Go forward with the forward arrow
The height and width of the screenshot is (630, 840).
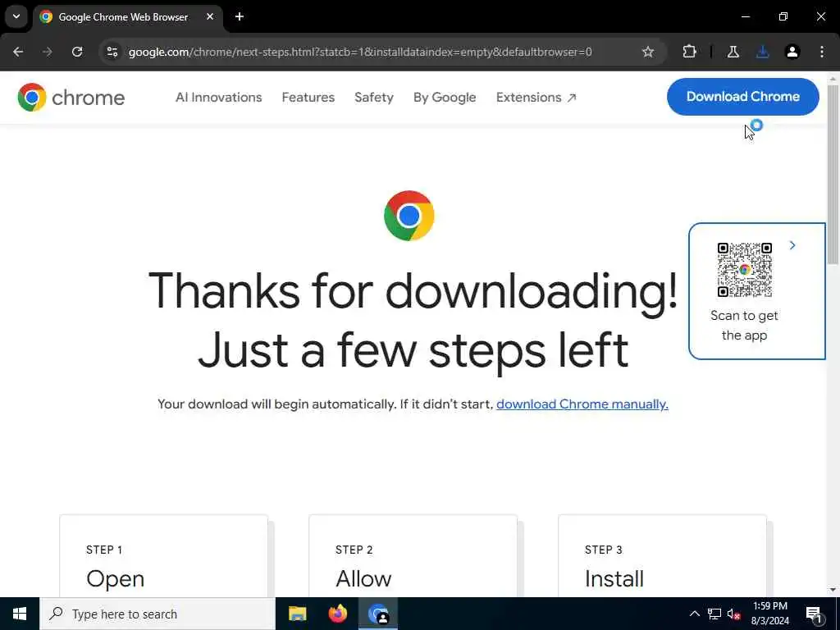point(48,52)
